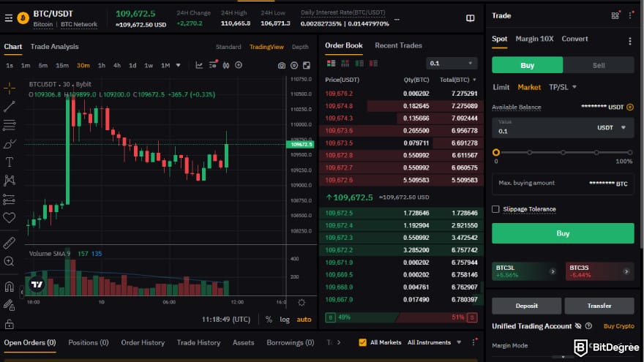The width and height of the screenshot is (644, 362).
Task: Open the hamburger menu next to BTC/USDT
Action: tap(9, 18)
